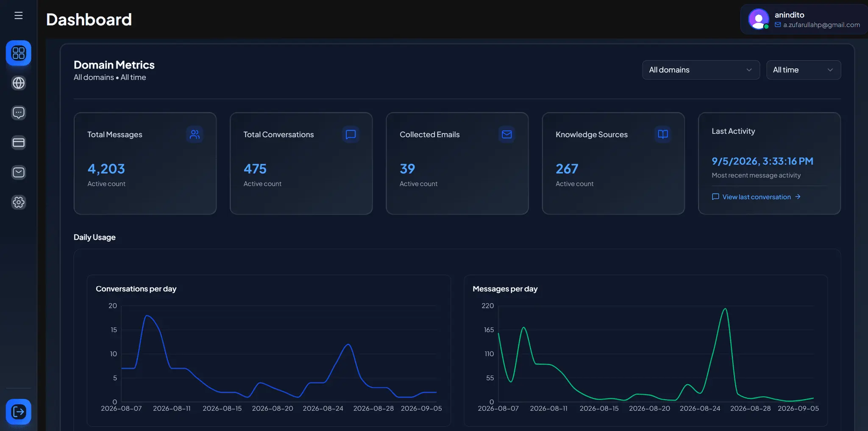The height and width of the screenshot is (431, 868).
Task: Open the hamburger menu
Action: click(x=18, y=16)
